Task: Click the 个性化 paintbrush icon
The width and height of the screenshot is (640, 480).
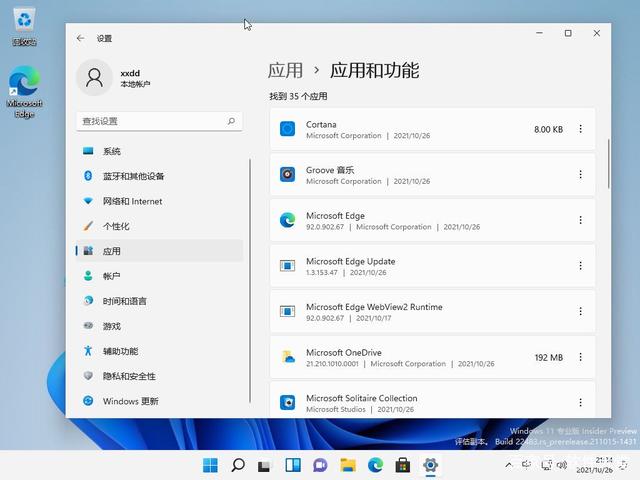Action: (88, 226)
